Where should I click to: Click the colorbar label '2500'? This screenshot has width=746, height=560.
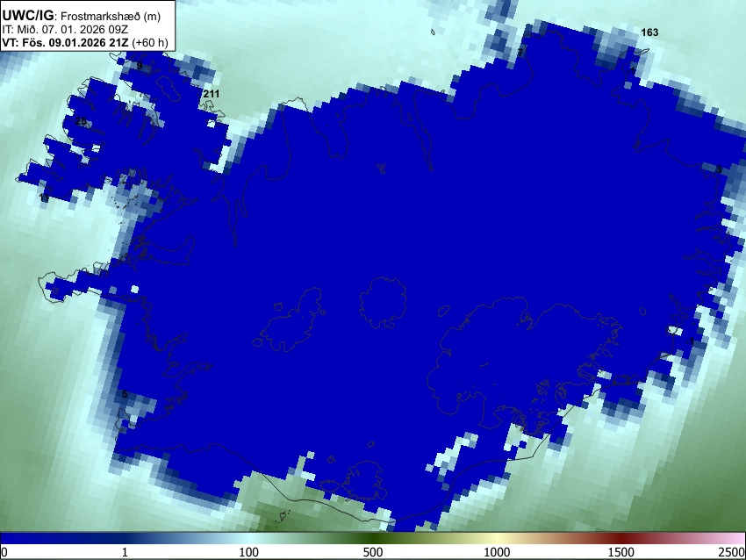(x=732, y=552)
